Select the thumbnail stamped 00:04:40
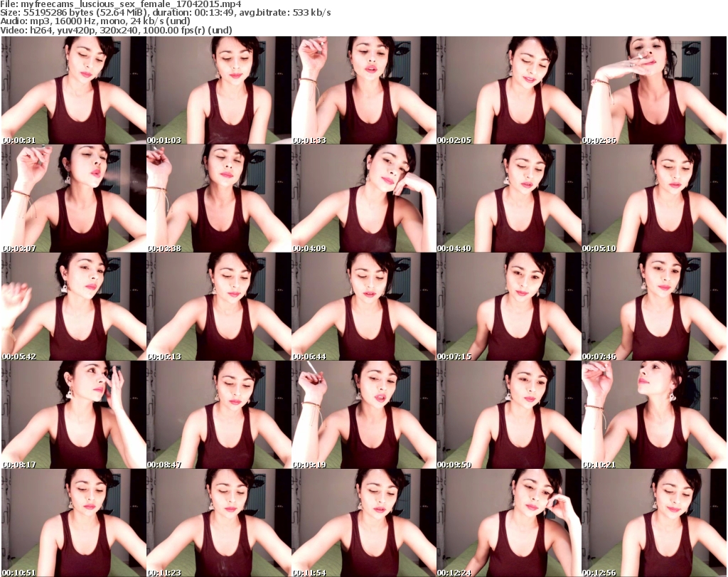728x577 pixels. (x=509, y=198)
